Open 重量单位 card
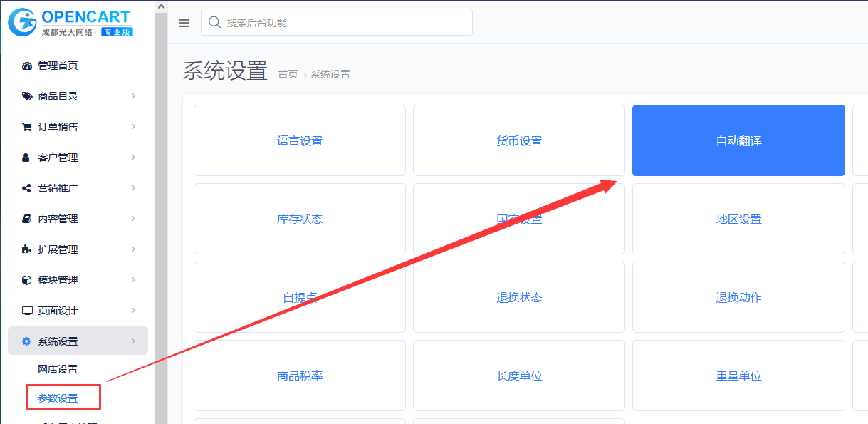868x424 pixels. click(x=738, y=376)
